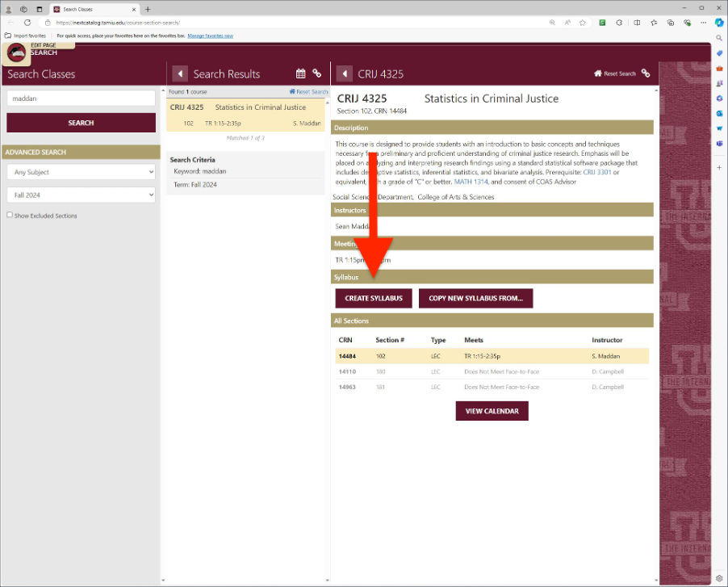The image size is (728, 587).
Task: Click chain-link icon in CRIJ 4325 header
Action: click(x=646, y=73)
